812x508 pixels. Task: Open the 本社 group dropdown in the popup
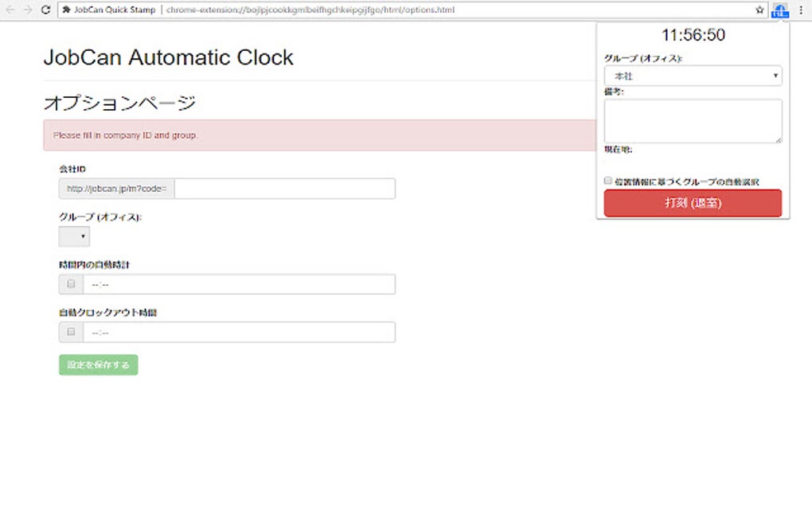pyautogui.click(x=692, y=75)
